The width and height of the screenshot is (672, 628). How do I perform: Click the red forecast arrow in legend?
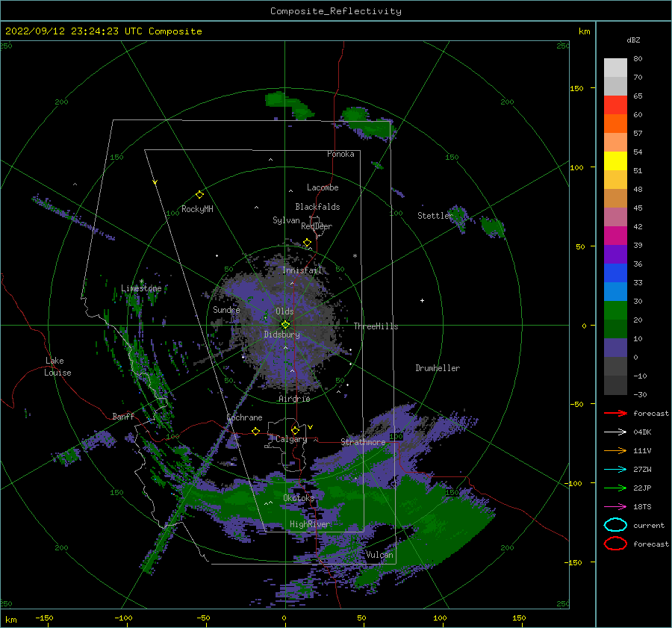pos(615,413)
